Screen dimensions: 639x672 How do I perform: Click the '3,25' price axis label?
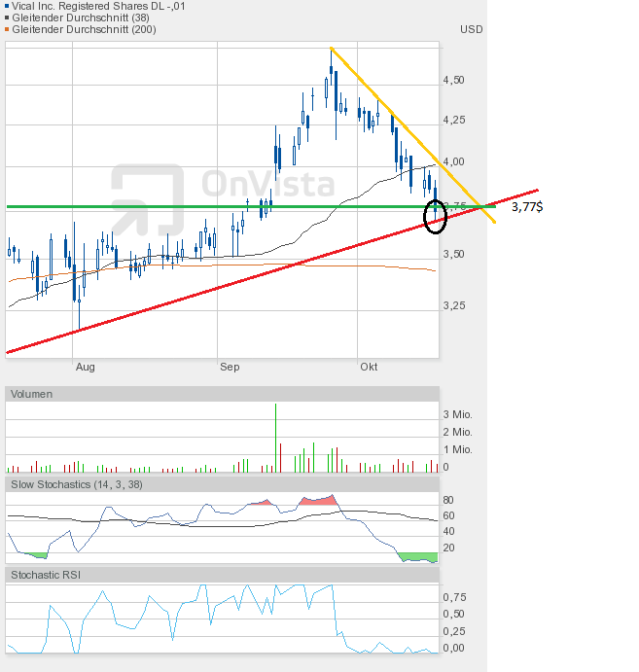pos(454,305)
